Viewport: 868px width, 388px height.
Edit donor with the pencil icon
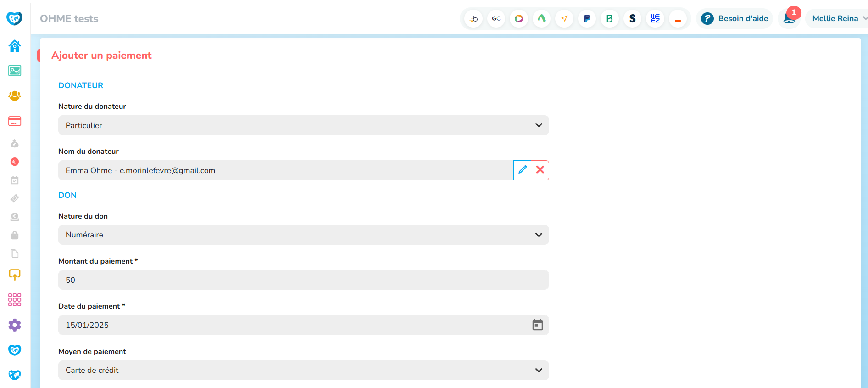[x=522, y=170]
